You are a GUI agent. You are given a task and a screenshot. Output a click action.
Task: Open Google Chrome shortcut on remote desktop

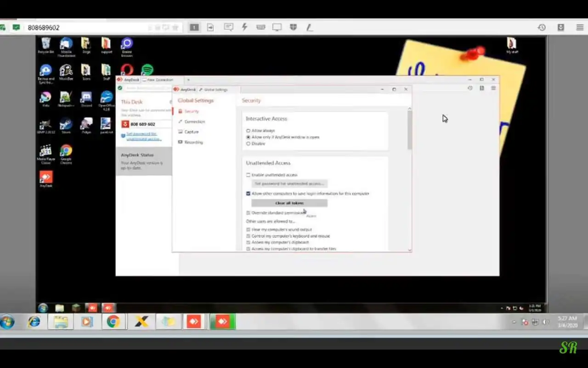pos(66,154)
